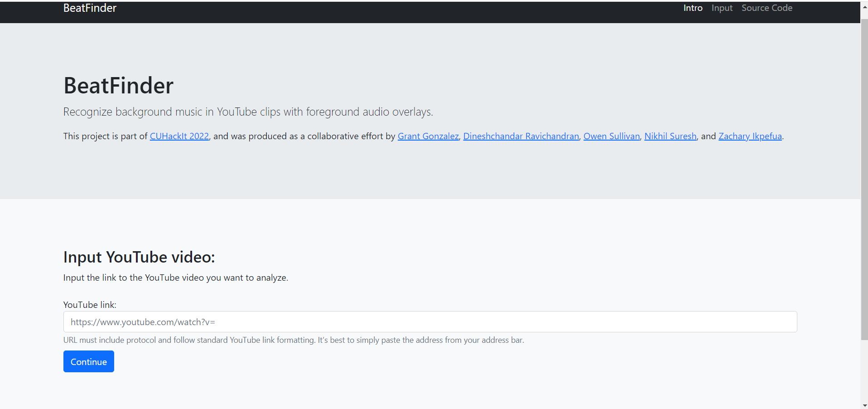
Task: Open Zachary Ikpefua's link
Action: [x=750, y=136]
